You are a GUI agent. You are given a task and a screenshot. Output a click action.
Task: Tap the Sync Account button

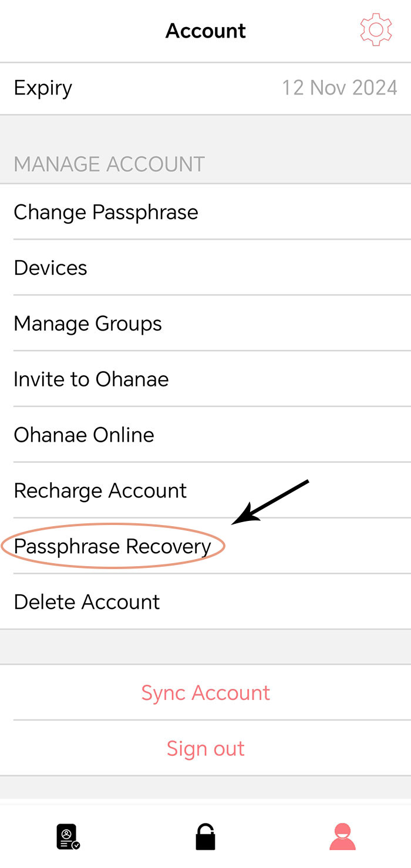[x=206, y=693]
